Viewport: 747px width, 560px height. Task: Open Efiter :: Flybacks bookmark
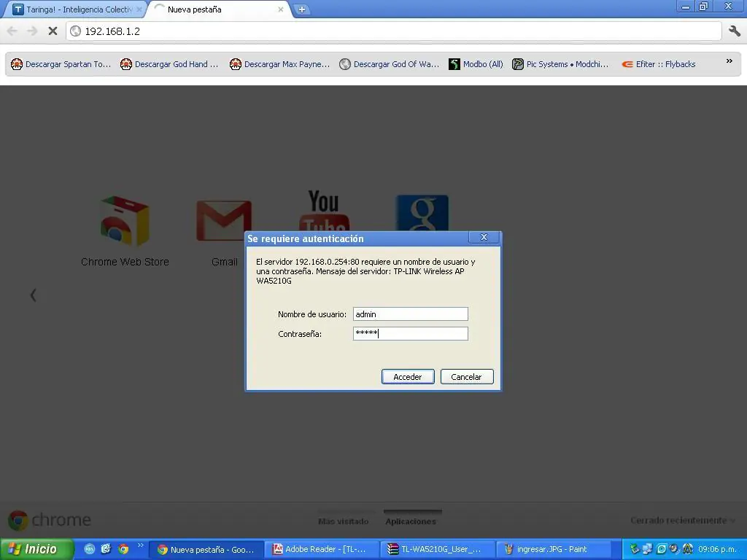point(659,64)
